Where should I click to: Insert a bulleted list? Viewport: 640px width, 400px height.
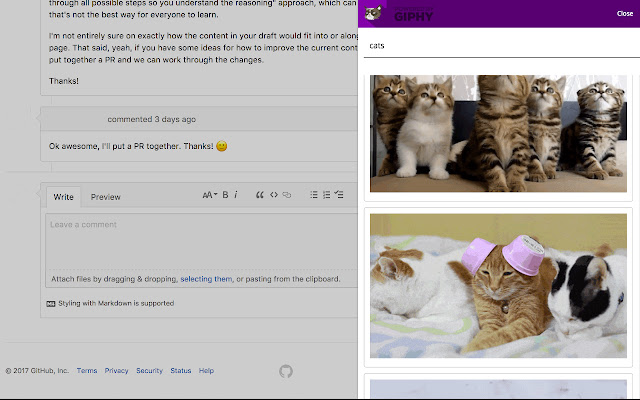[x=313, y=195]
